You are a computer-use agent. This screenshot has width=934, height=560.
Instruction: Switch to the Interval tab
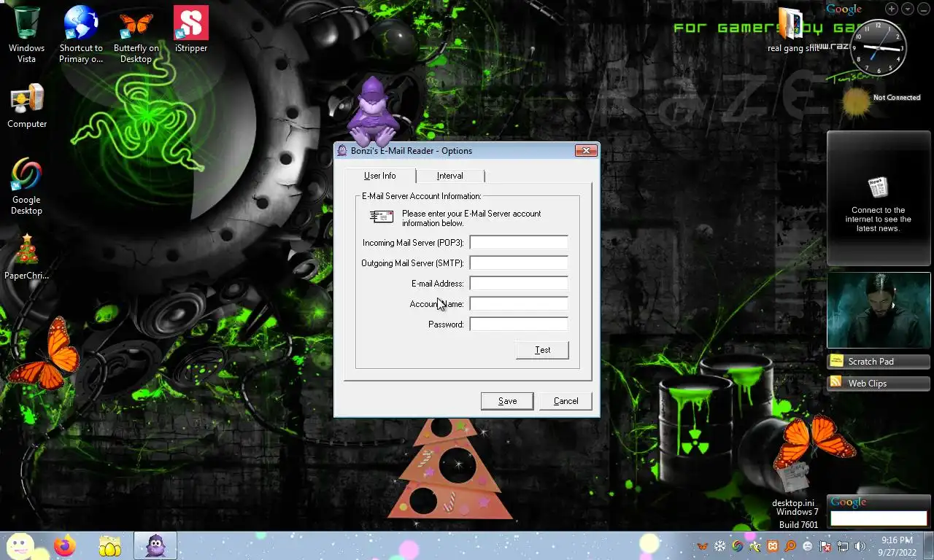click(450, 176)
